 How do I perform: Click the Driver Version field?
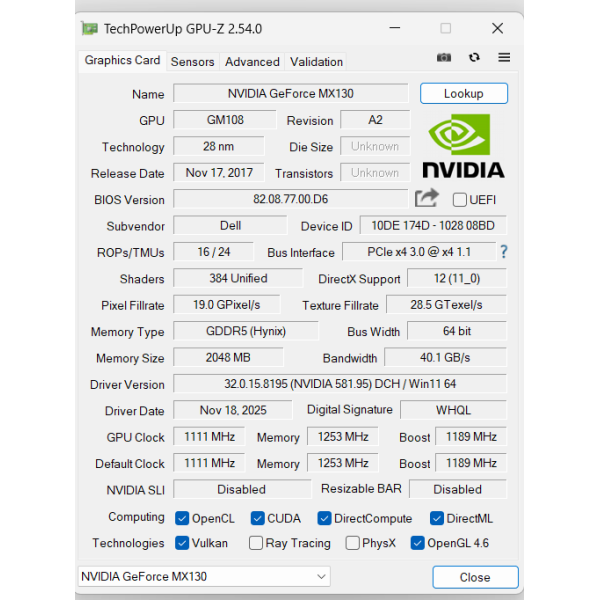(x=340, y=384)
